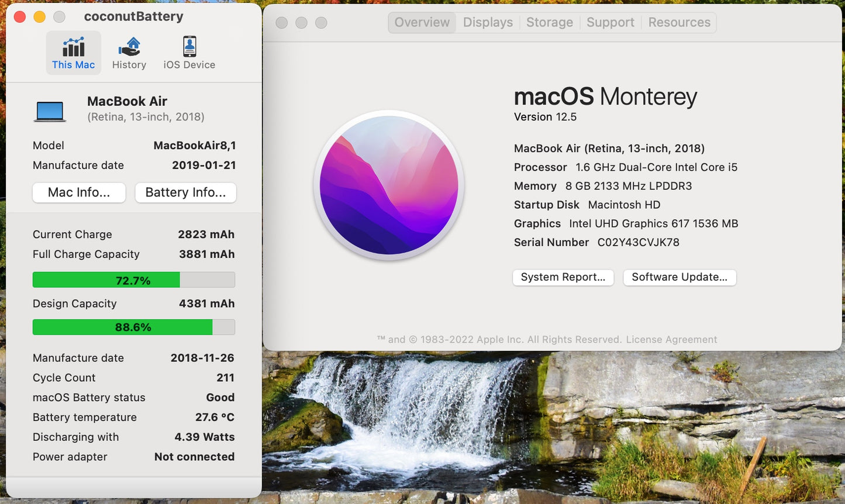Click the macOS Monterey logo image

(x=389, y=185)
